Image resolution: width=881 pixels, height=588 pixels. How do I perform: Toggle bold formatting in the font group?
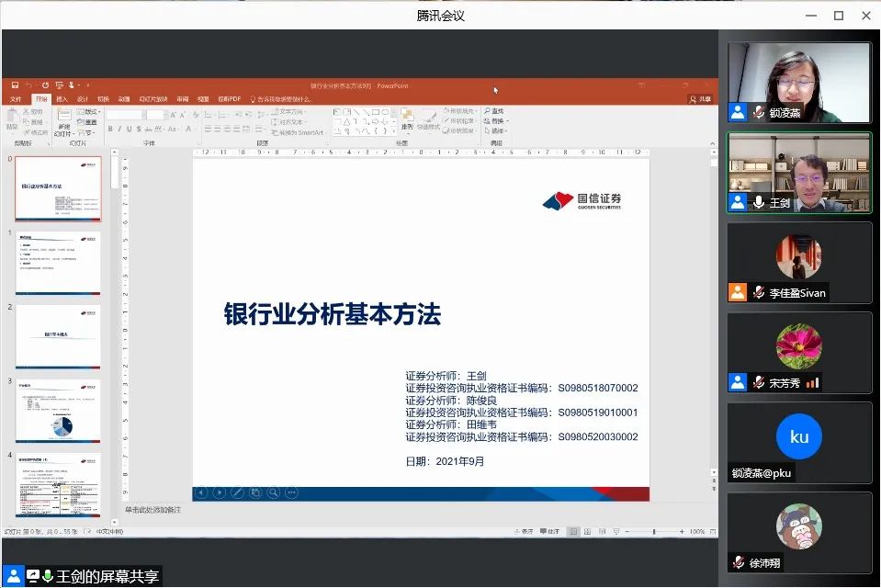pyautogui.click(x=110, y=130)
